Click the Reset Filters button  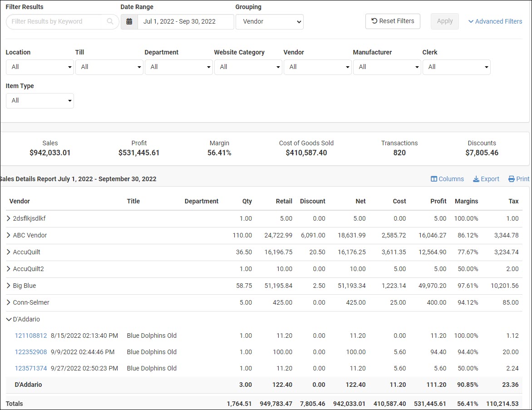(393, 21)
